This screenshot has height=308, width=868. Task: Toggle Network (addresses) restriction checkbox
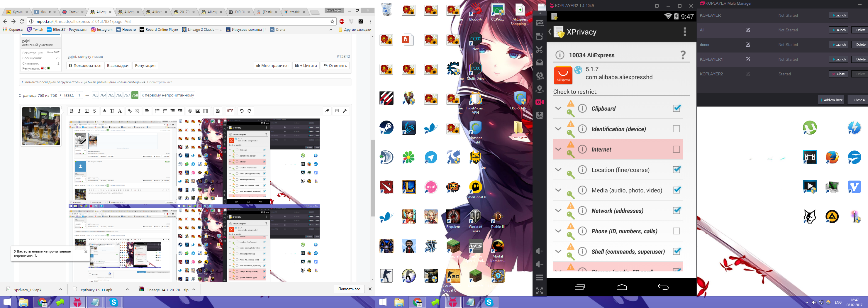point(677,211)
